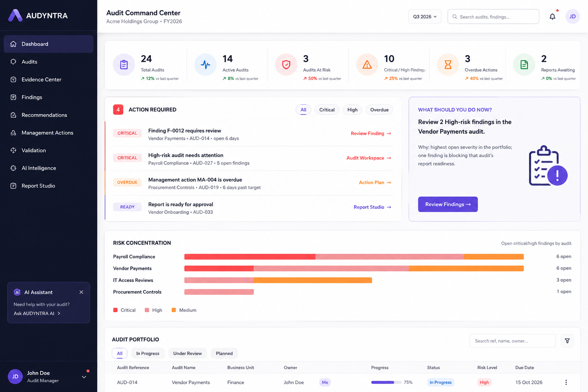Open the Audits sidebar icon

[13, 62]
